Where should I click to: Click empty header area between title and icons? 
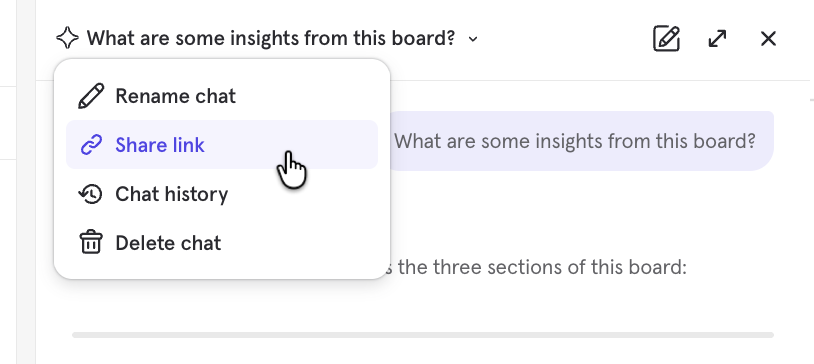563,38
